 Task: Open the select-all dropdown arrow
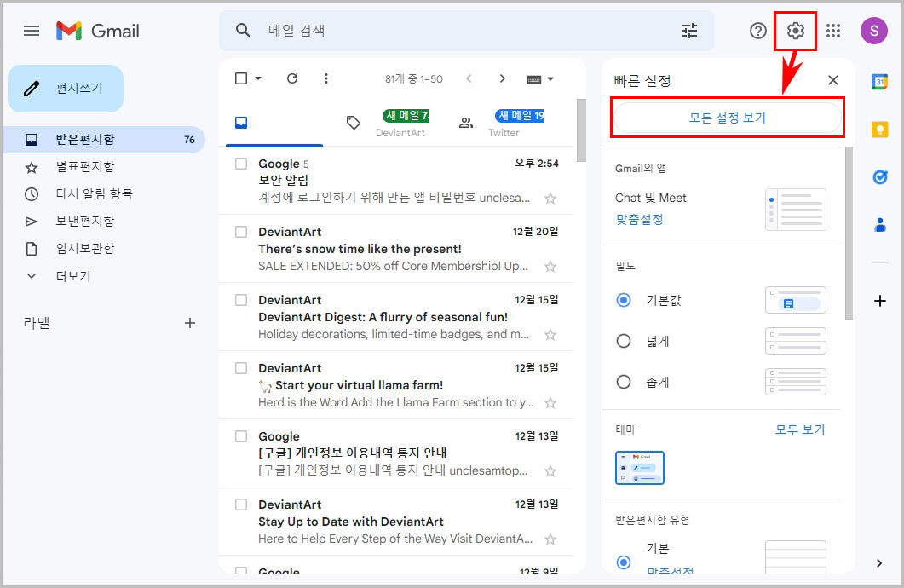260,78
